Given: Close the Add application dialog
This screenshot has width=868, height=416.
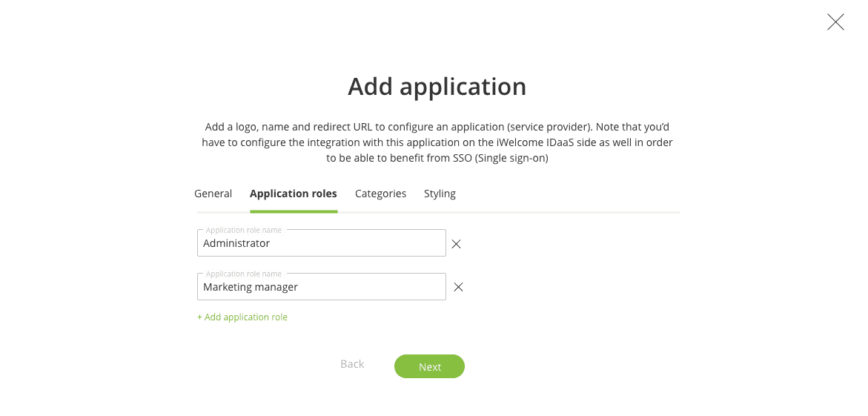Looking at the screenshot, I should click(835, 22).
